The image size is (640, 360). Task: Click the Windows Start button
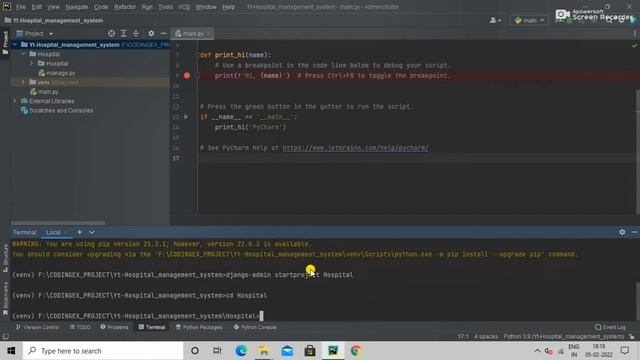click(11, 351)
